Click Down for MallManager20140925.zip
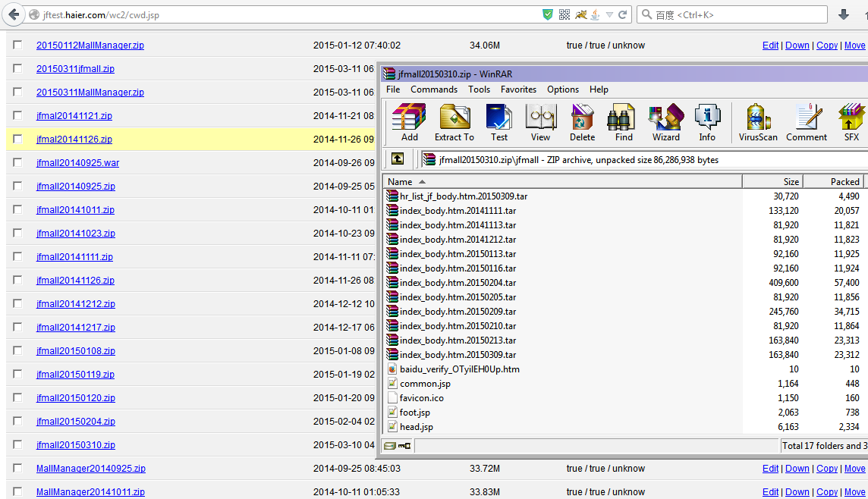 coord(797,469)
